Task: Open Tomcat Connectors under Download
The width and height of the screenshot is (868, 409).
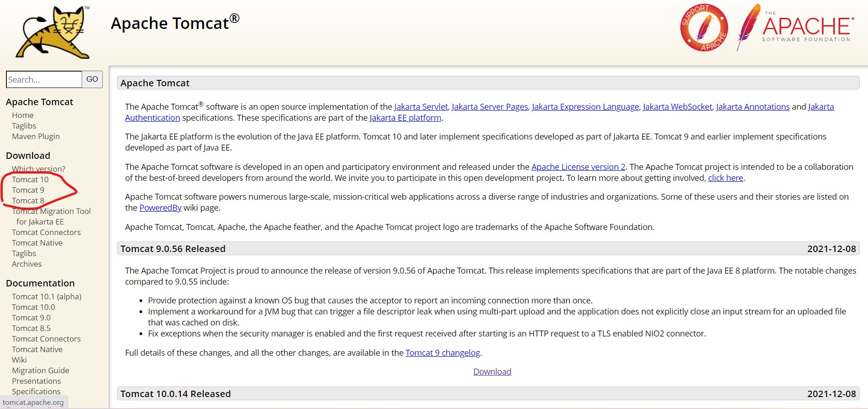Action: [x=46, y=232]
